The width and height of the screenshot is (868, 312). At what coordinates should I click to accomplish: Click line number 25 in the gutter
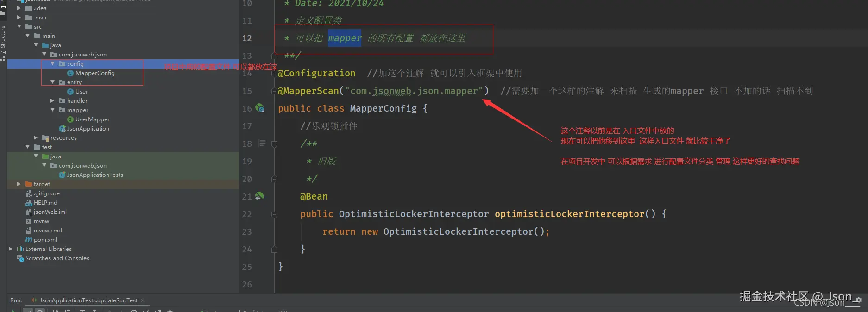tap(247, 267)
